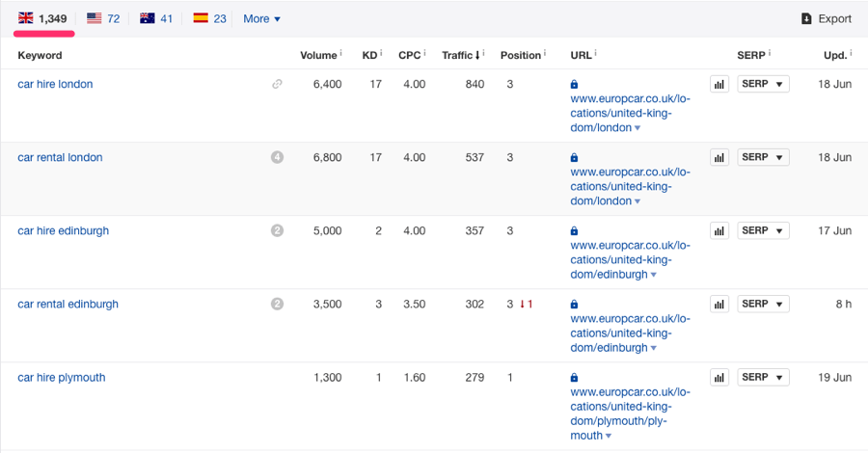Open SERP dropdown for car hire london
Image resolution: width=868 pixels, height=453 pixels.
click(x=763, y=84)
